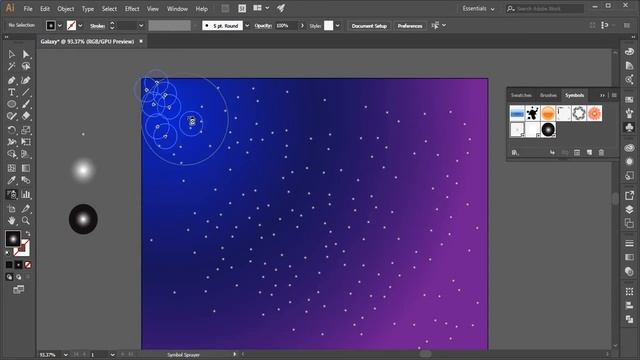Open the Essentials workspace dropdown
The image size is (640, 360).
[x=478, y=9]
